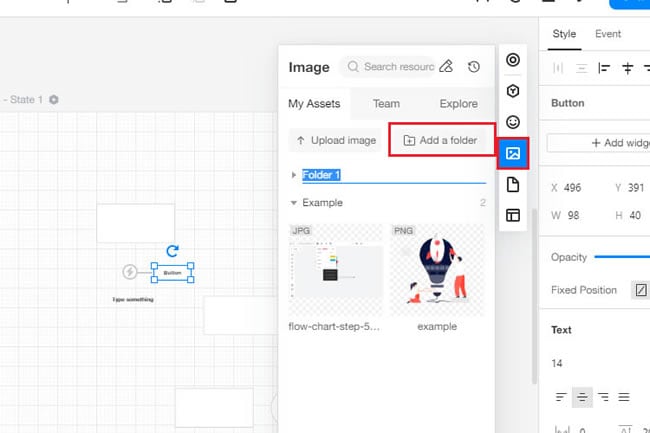
Task: Click the eraser edit icon in Image panel
Action: point(446,66)
